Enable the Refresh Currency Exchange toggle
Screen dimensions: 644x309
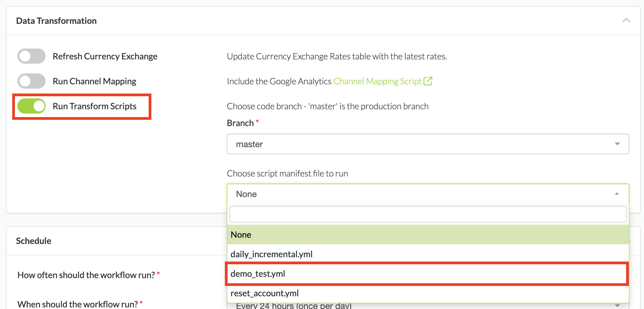(31, 56)
